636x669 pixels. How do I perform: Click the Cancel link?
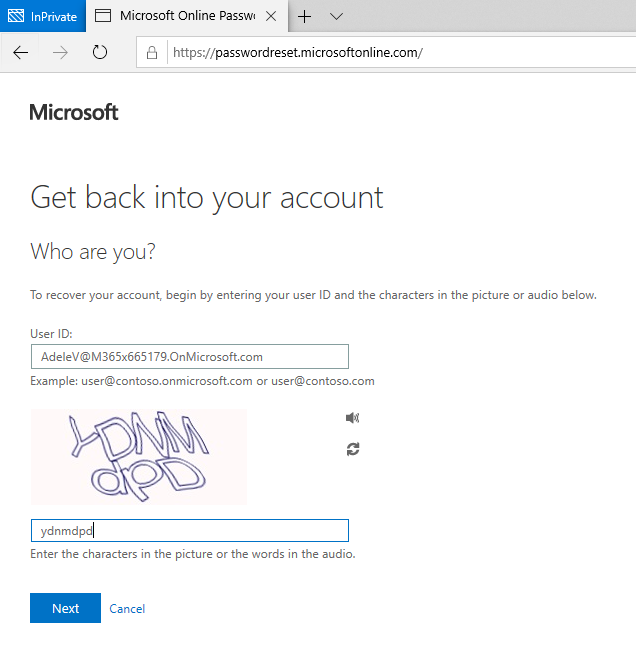[127, 609]
